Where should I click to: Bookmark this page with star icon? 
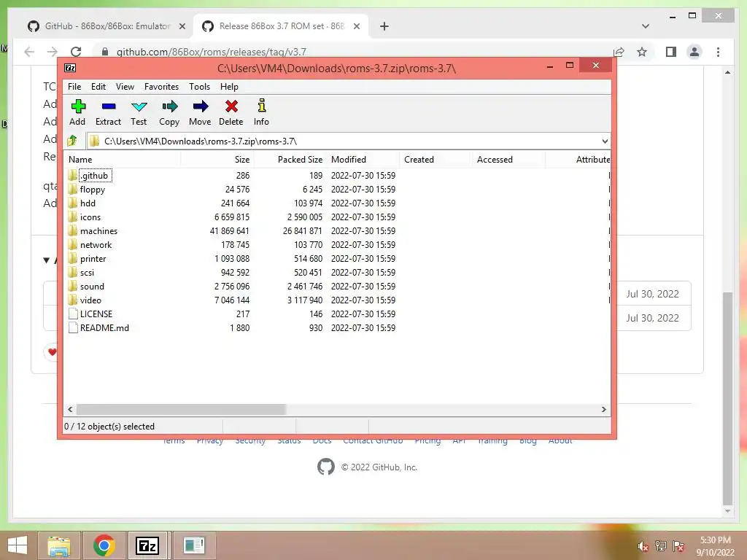pyautogui.click(x=642, y=52)
